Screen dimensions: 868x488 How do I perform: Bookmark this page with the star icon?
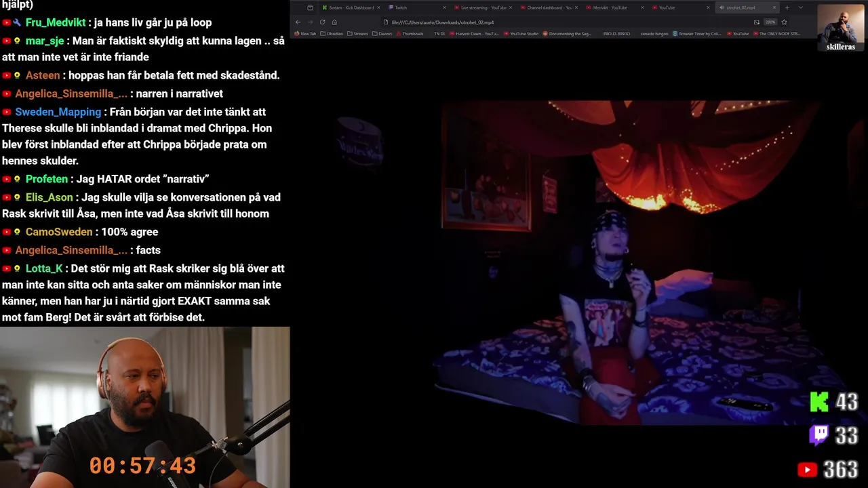pos(784,22)
